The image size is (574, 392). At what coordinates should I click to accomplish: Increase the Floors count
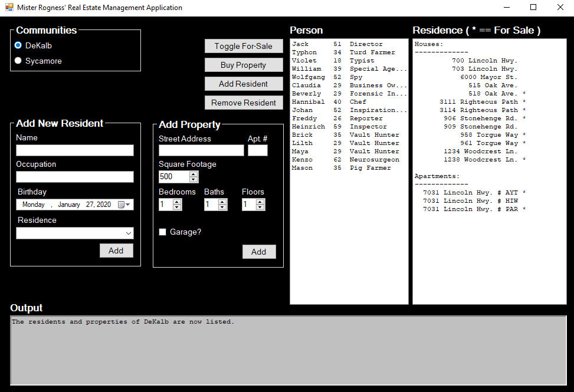tap(260, 202)
